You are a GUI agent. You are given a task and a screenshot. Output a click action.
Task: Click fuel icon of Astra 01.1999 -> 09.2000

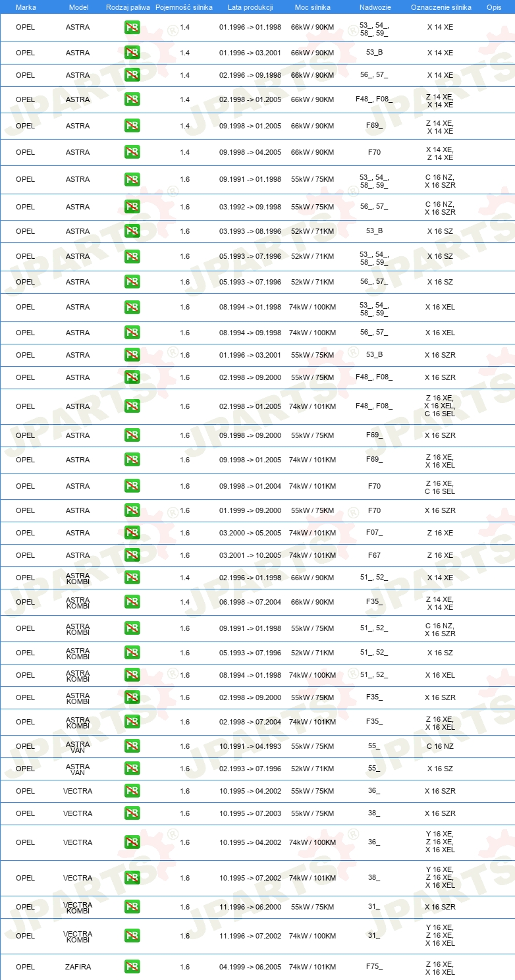[132, 510]
